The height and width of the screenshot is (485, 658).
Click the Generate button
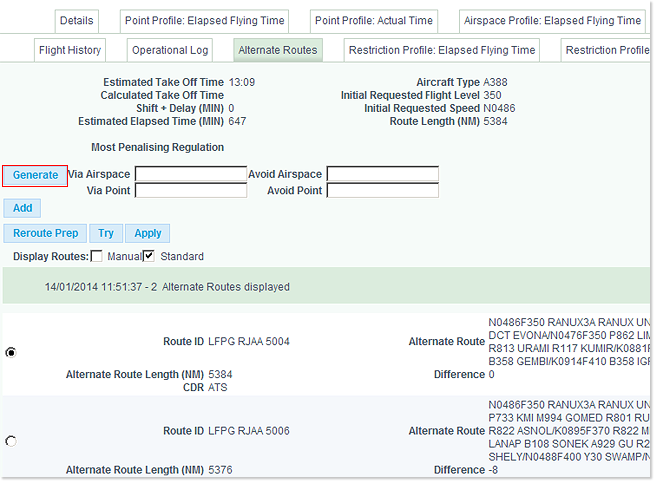[x=35, y=175]
